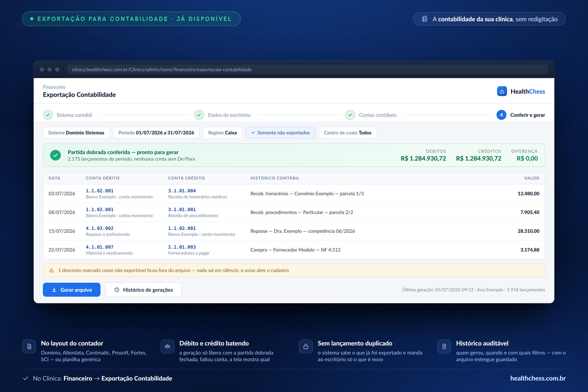Open the Centro de custo Todos filter
The image size is (588, 392).
[348, 133]
